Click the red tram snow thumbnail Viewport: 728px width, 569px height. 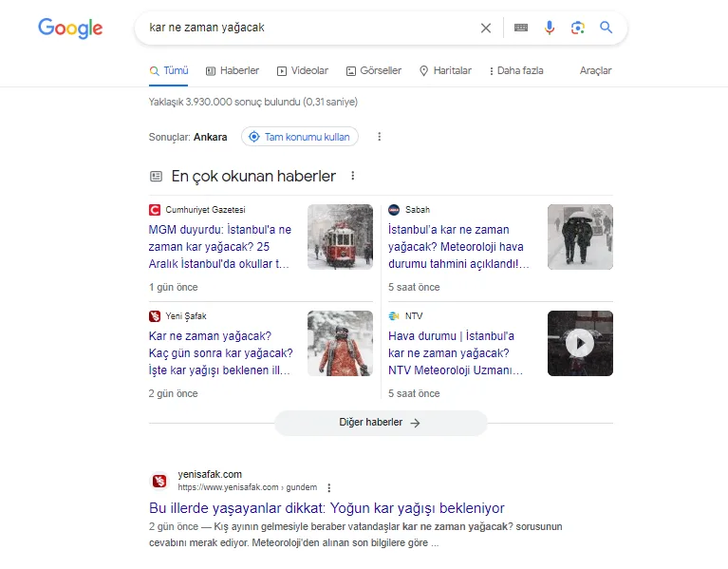[341, 237]
